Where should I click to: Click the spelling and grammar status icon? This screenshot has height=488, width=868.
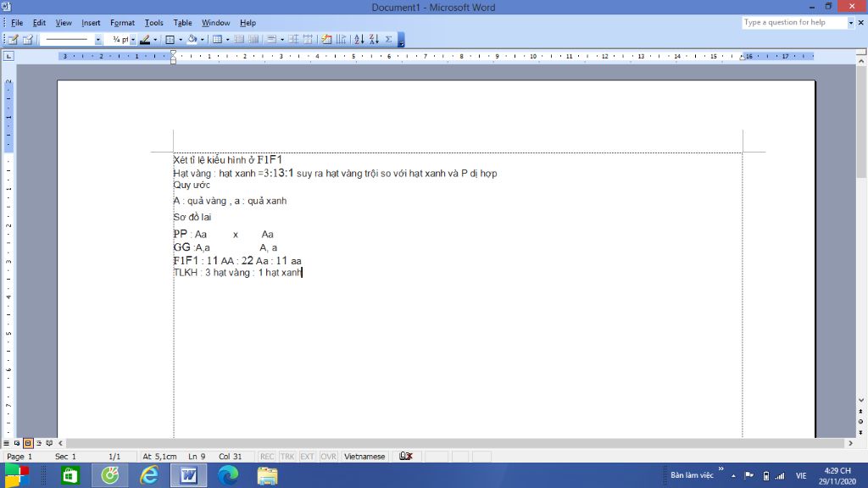click(406, 457)
